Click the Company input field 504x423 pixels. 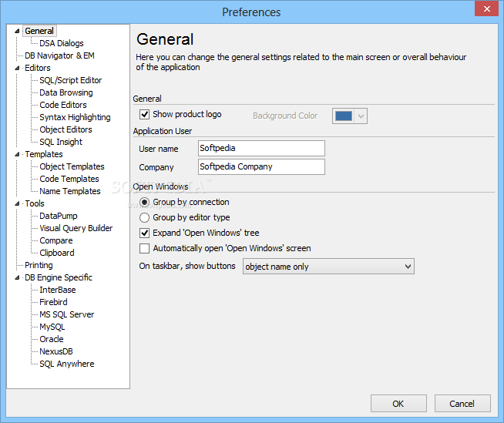coord(261,167)
